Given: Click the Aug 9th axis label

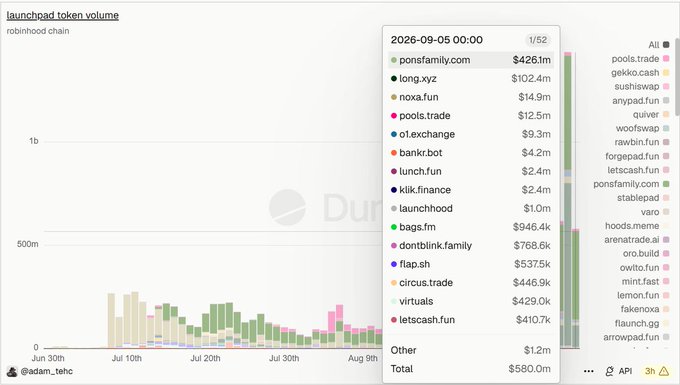Looking at the screenshot, I should click(x=363, y=359).
